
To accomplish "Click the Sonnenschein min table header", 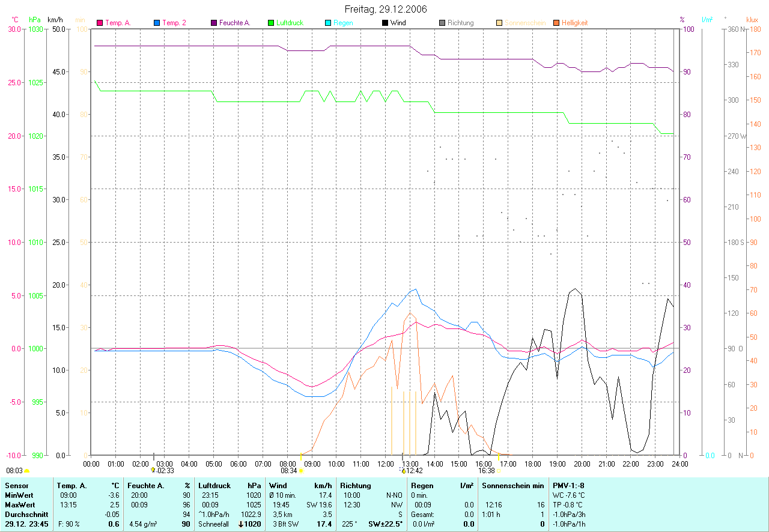I will (x=513, y=485).
